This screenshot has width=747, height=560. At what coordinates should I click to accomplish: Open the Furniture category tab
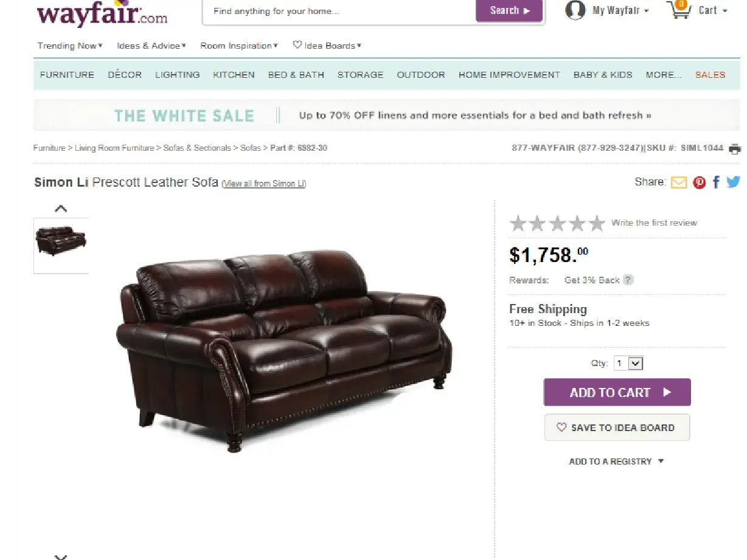click(x=67, y=75)
